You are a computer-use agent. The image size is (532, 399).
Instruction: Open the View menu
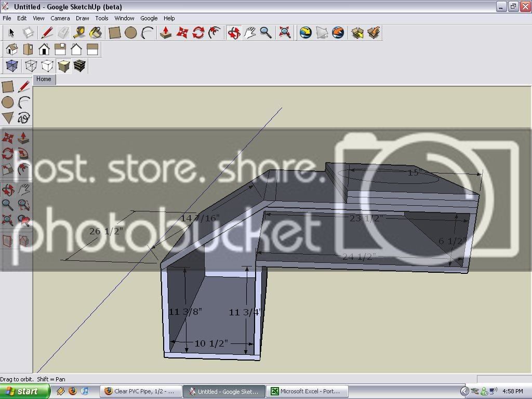[38, 18]
